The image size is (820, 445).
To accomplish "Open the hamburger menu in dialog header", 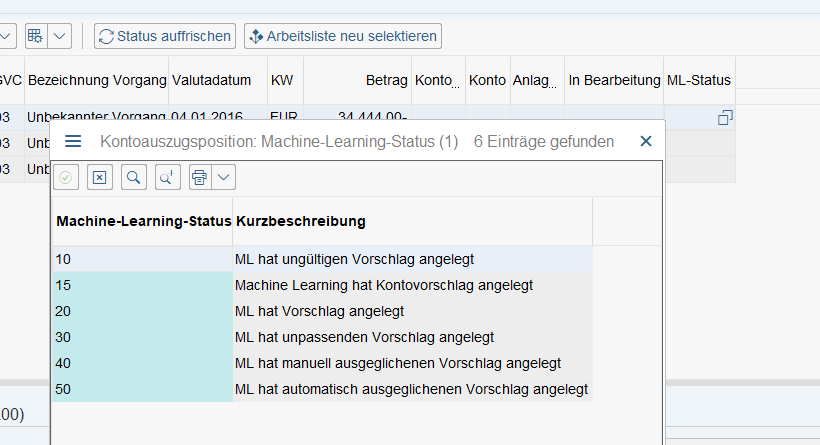I will (x=73, y=141).
